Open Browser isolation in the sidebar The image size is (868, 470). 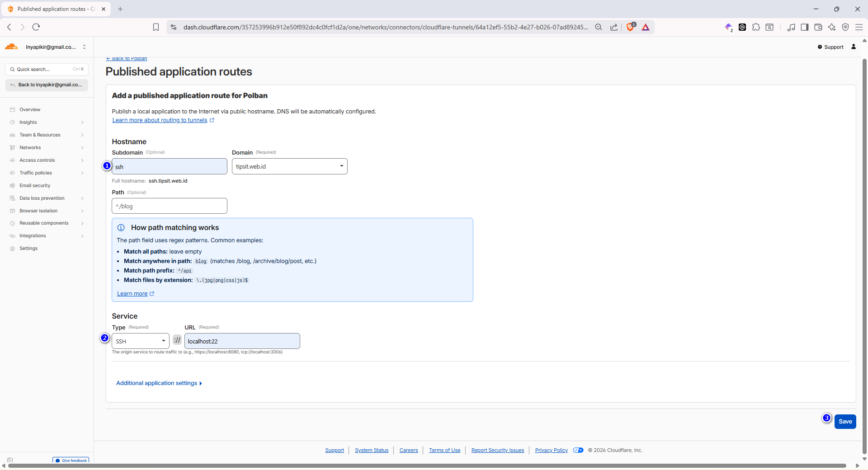pos(38,211)
